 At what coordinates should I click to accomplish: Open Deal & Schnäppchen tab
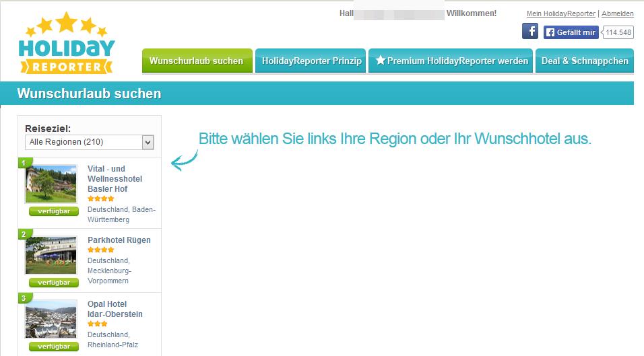coord(585,61)
